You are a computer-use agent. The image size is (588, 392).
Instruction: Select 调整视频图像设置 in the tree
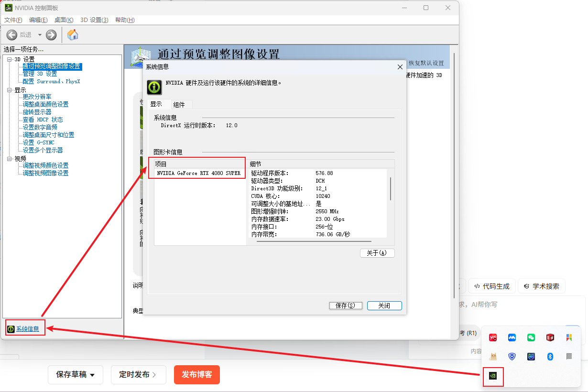[45, 174]
